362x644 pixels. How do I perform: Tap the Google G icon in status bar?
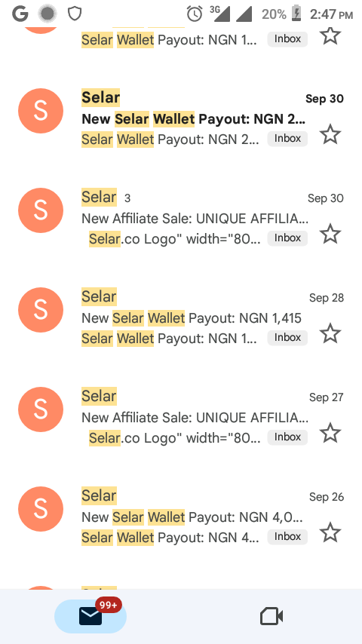(x=20, y=14)
